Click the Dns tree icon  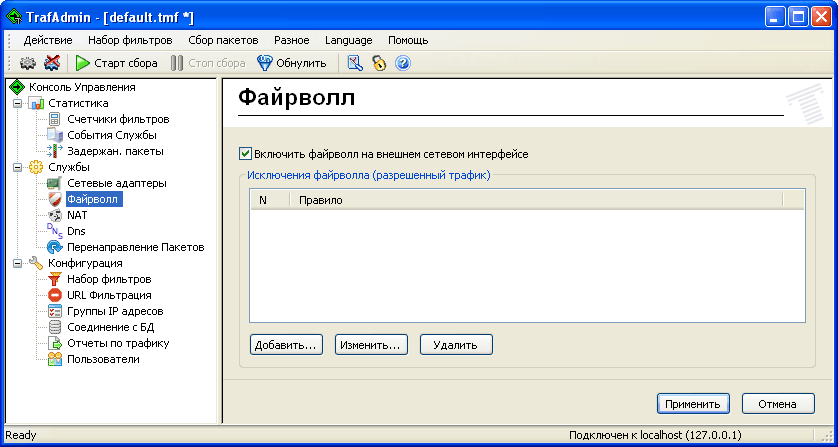tap(55, 231)
